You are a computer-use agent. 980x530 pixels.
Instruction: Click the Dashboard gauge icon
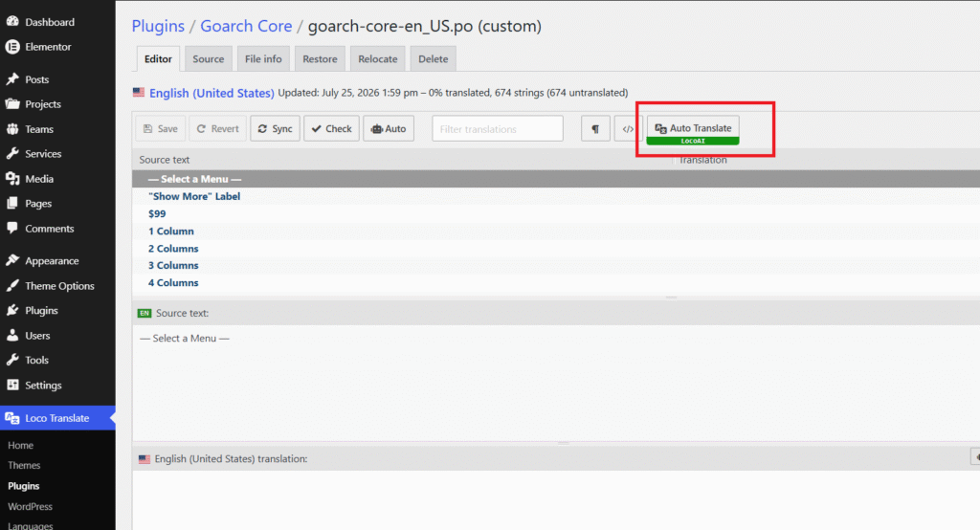coord(12,21)
